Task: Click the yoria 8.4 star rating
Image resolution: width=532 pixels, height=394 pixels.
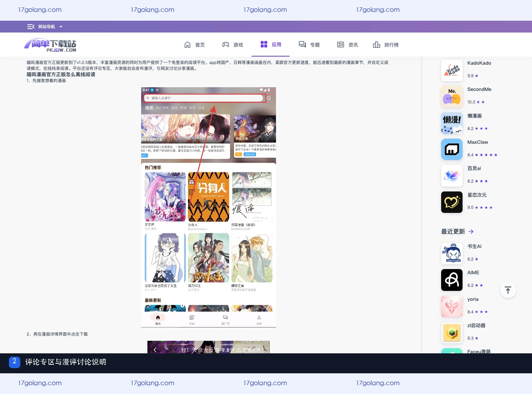Action: point(478,312)
